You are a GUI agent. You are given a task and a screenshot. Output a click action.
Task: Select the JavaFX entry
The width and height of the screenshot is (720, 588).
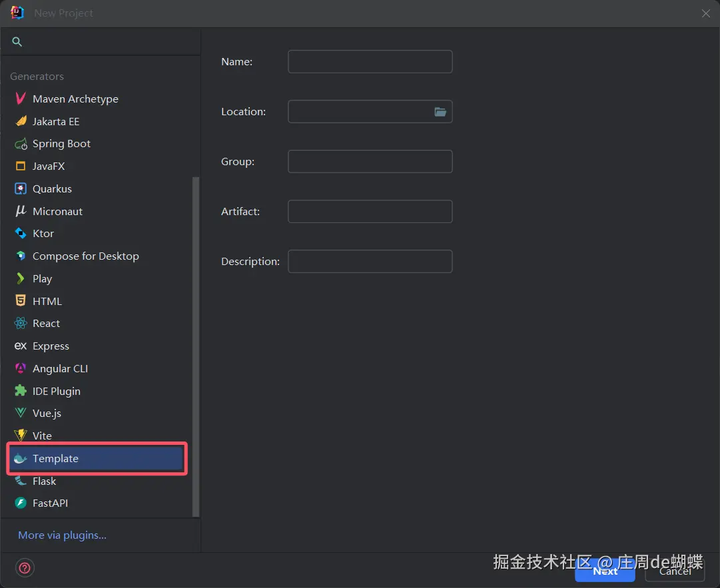tap(97, 166)
